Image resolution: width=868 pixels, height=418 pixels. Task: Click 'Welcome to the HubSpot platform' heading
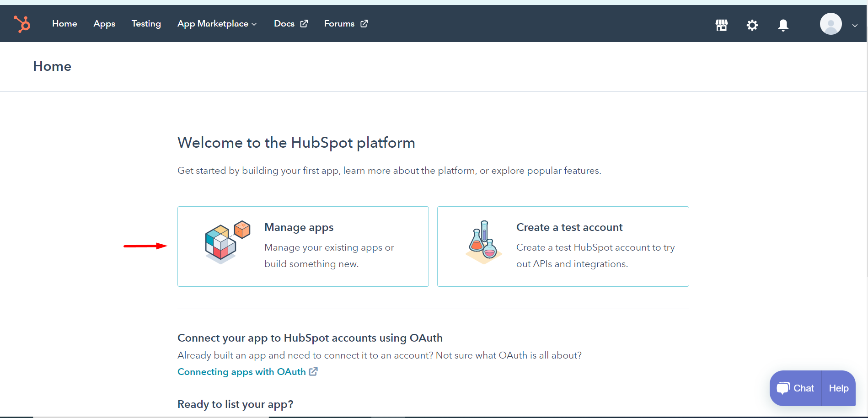(296, 143)
